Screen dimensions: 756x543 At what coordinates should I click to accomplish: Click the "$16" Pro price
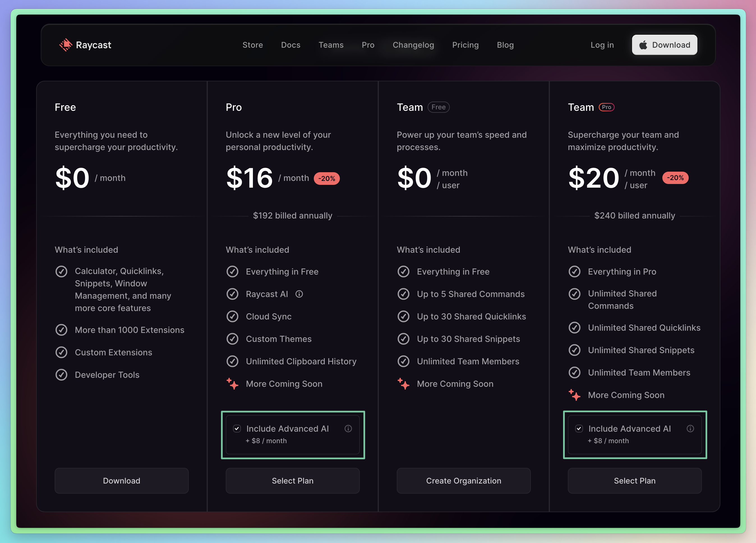pos(249,178)
